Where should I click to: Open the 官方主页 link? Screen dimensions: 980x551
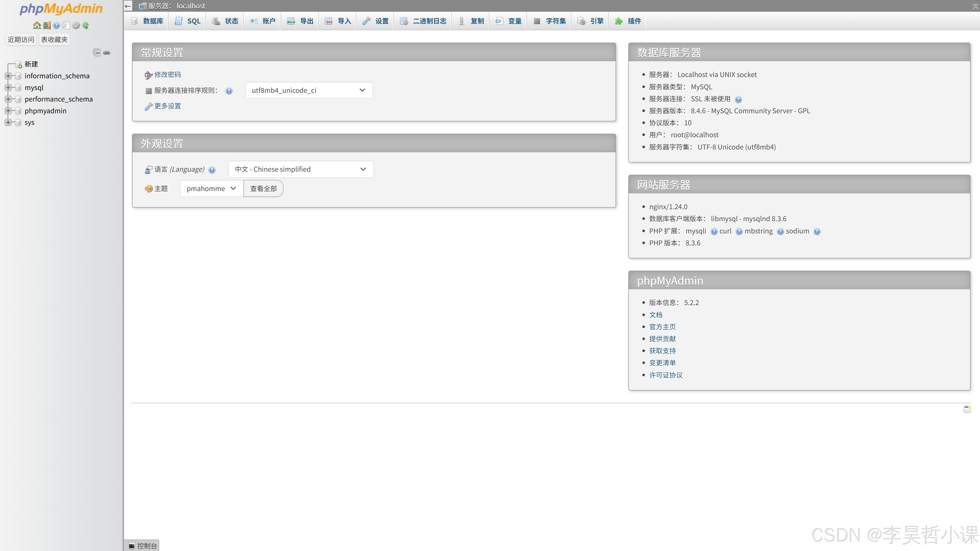tap(662, 327)
